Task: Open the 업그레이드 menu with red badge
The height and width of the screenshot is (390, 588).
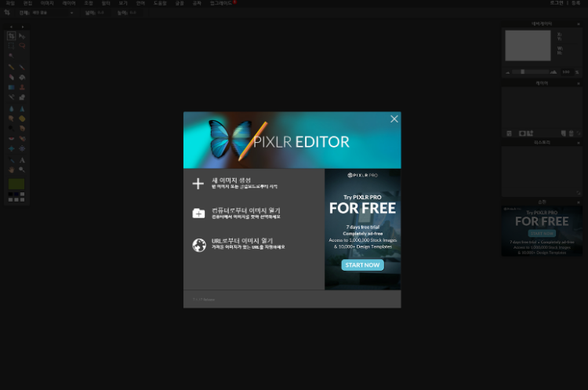Action: click(x=222, y=3)
